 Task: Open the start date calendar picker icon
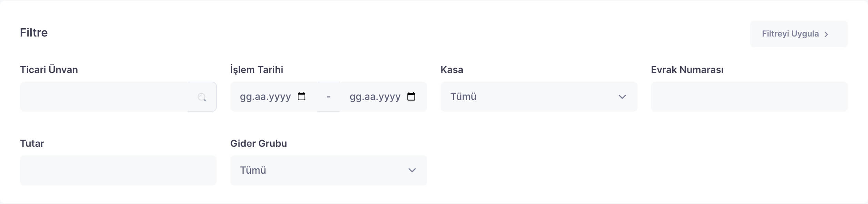pos(302,96)
